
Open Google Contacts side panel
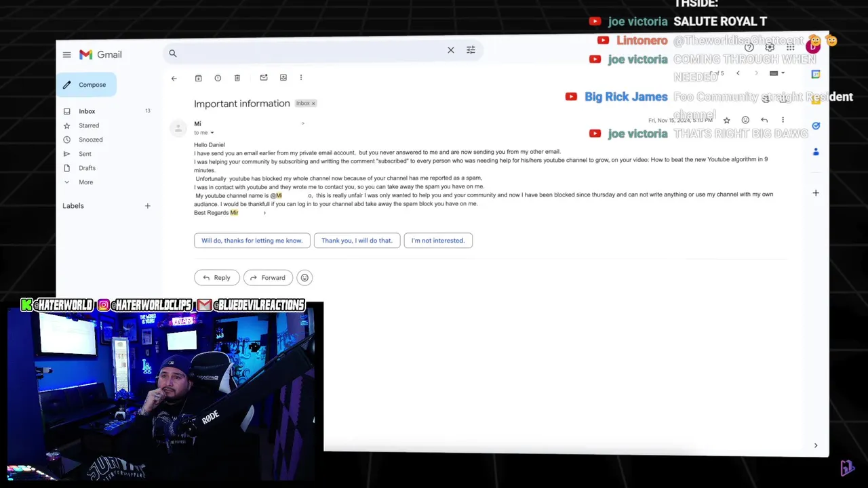point(816,152)
